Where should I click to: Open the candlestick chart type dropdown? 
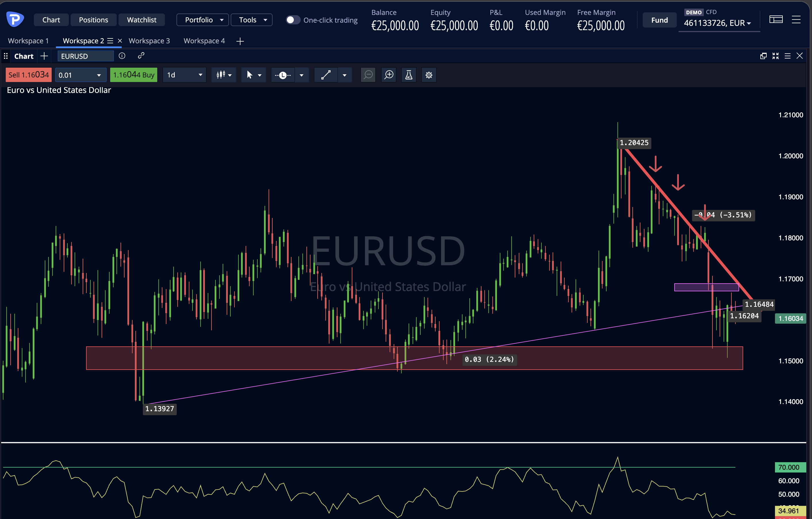pyautogui.click(x=224, y=75)
